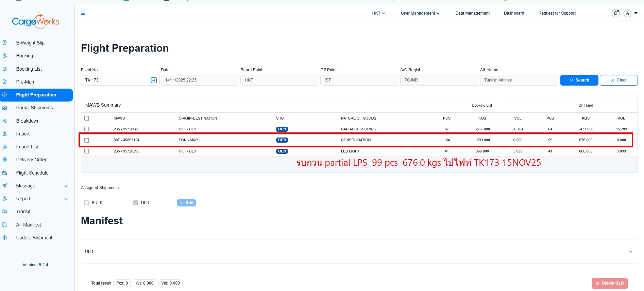Go to Data Management menu
Image resolution: width=644 pixels, height=291 pixels.
(x=472, y=13)
